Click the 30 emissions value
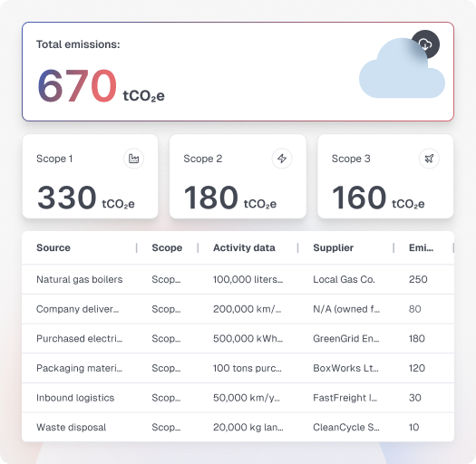The width and height of the screenshot is (476, 464). pos(415,398)
